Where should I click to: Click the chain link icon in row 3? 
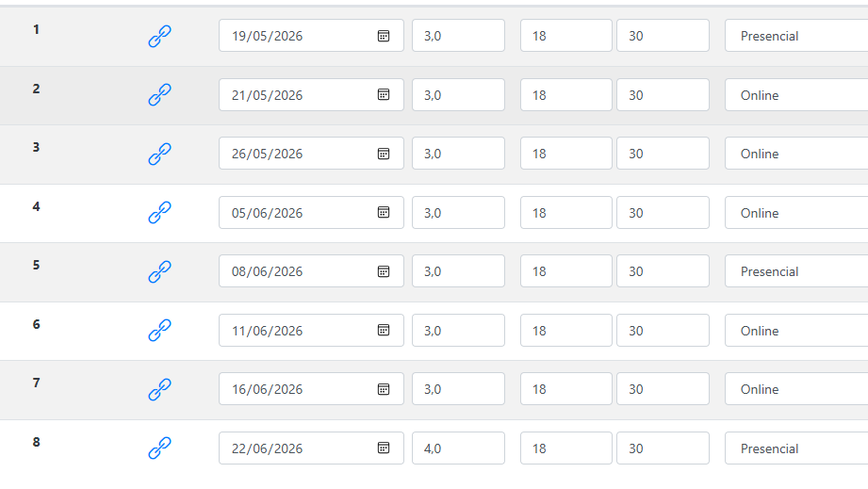click(x=159, y=155)
